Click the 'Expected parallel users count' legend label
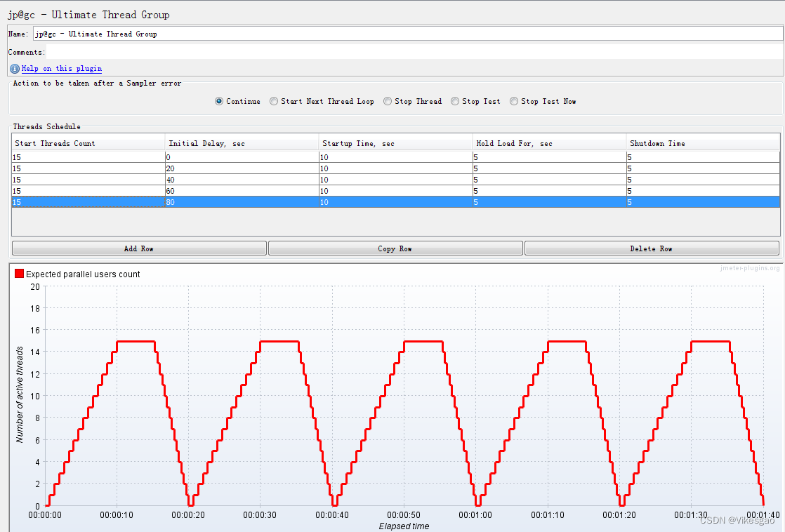This screenshot has width=785, height=532. 83,274
